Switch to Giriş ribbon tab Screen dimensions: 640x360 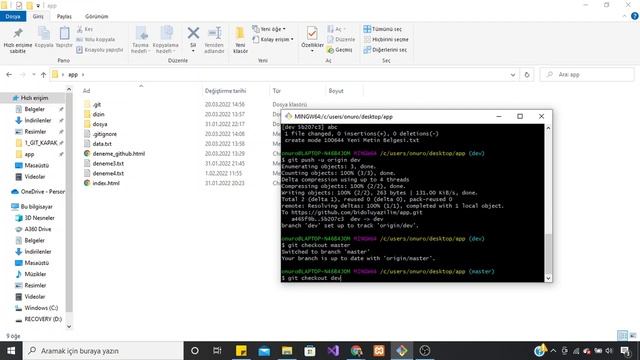(x=38, y=16)
